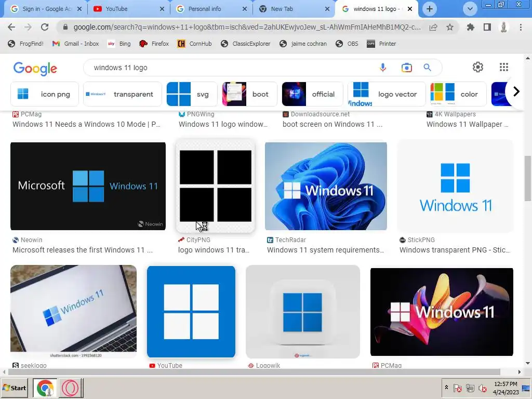Filter by the logo vector chip
Viewport: 532px width, 399px height.
point(387,94)
